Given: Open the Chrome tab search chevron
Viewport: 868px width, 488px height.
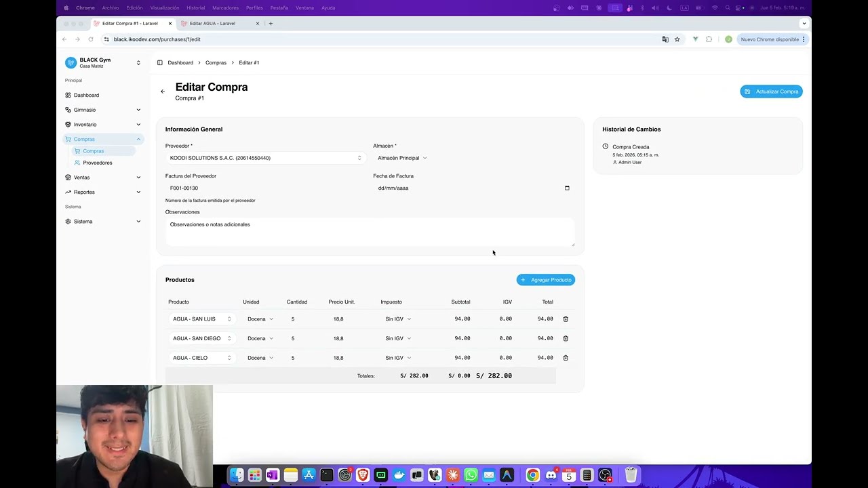Looking at the screenshot, I should click(804, 23).
